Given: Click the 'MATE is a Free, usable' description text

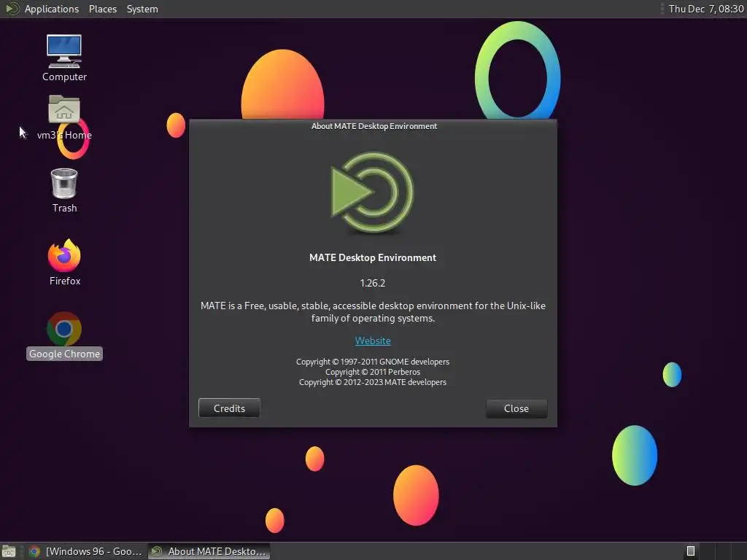Looking at the screenshot, I should [373, 312].
